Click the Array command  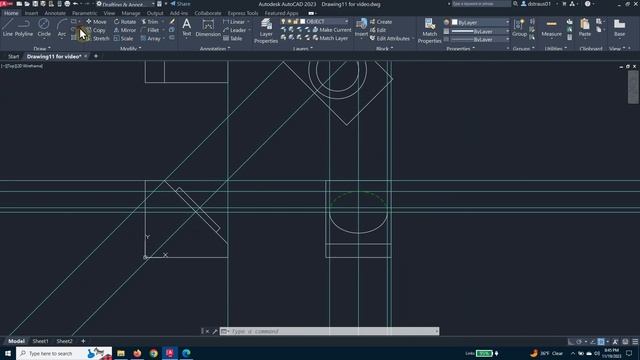(x=151, y=38)
